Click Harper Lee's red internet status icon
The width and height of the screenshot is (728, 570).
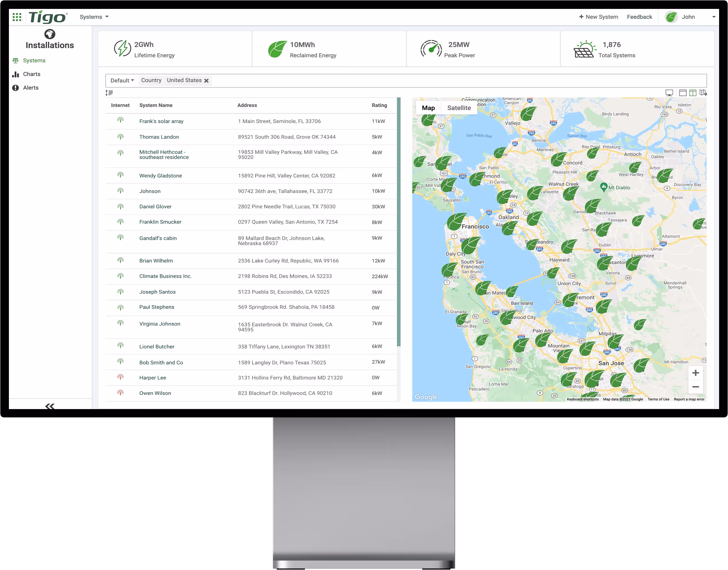tap(121, 377)
